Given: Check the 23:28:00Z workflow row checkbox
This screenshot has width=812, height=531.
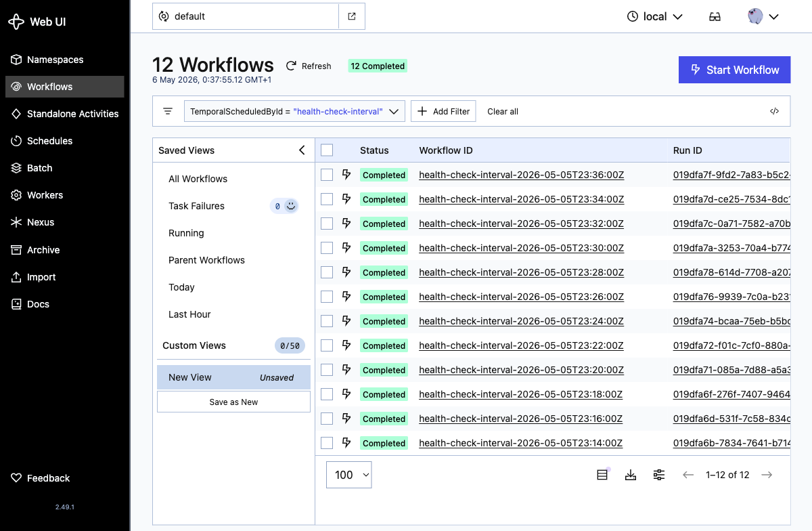Looking at the screenshot, I should [x=327, y=272].
